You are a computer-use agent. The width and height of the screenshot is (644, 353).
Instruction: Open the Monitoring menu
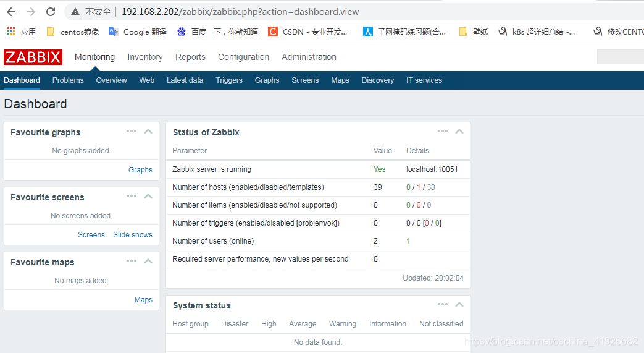pyautogui.click(x=95, y=57)
